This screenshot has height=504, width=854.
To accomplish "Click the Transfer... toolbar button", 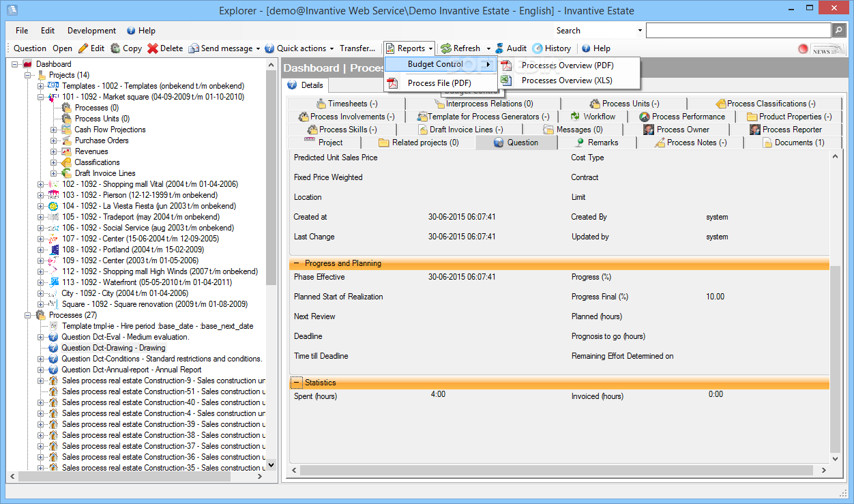I will point(357,48).
